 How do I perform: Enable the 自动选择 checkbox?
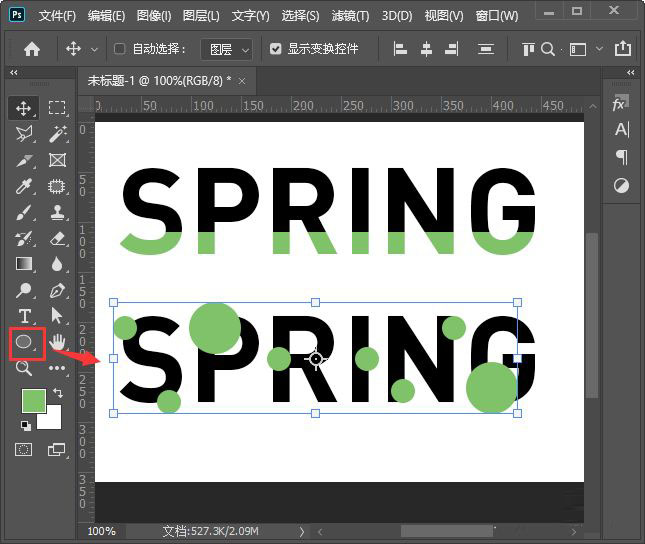tap(119, 49)
